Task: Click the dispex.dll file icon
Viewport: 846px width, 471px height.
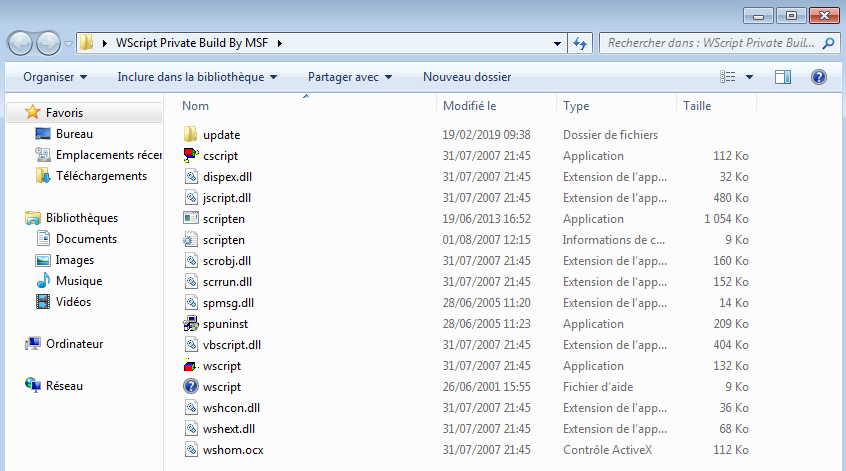Action: tap(191, 176)
